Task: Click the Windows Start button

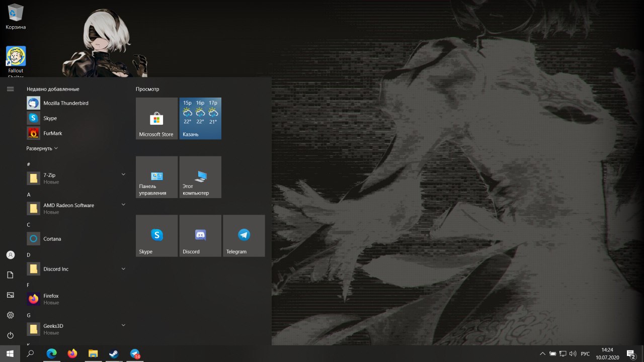Action: pyautogui.click(x=10, y=353)
